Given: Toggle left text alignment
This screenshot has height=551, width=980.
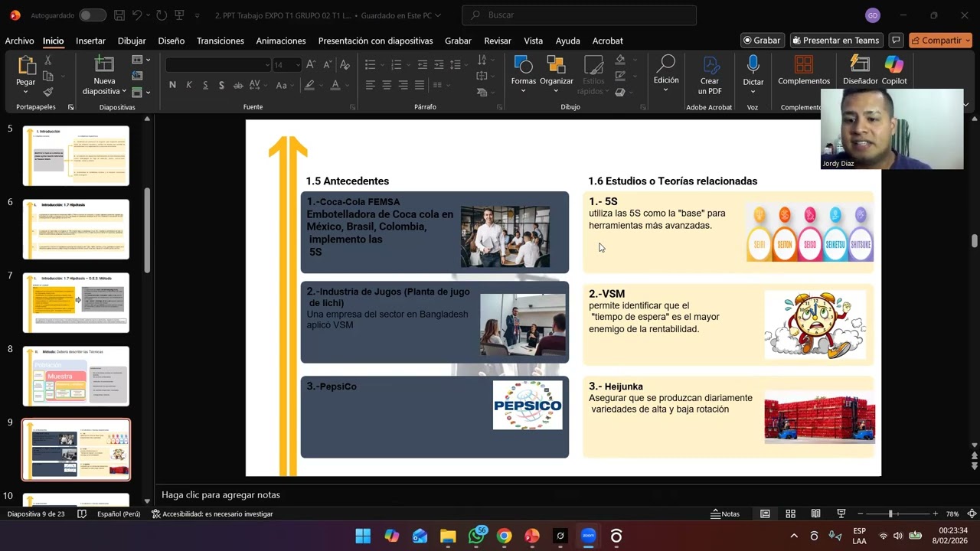Looking at the screenshot, I should click(371, 85).
